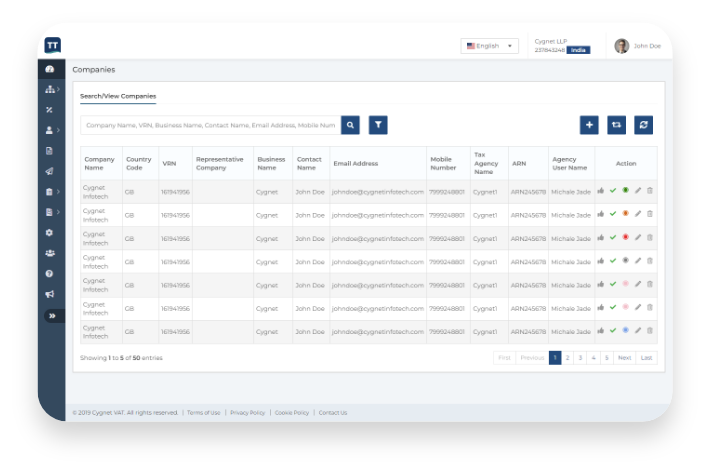710x474 pixels.
Task: Click the refresh button above the table
Action: pyautogui.click(x=643, y=125)
